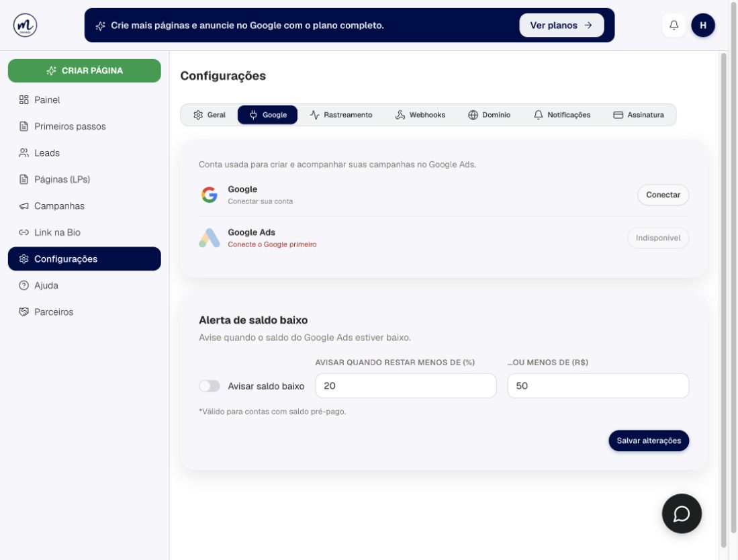The height and width of the screenshot is (560, 738).
Task: Click the 'Conectar sua conta' subtitle
Action: [x=261, y=201]
